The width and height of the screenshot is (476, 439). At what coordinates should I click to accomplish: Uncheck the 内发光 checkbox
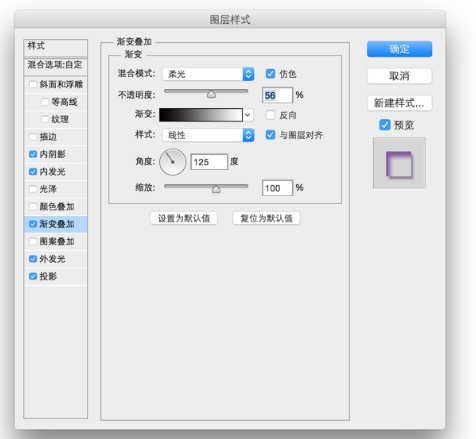pyautogui.click(x=33, y=172)
